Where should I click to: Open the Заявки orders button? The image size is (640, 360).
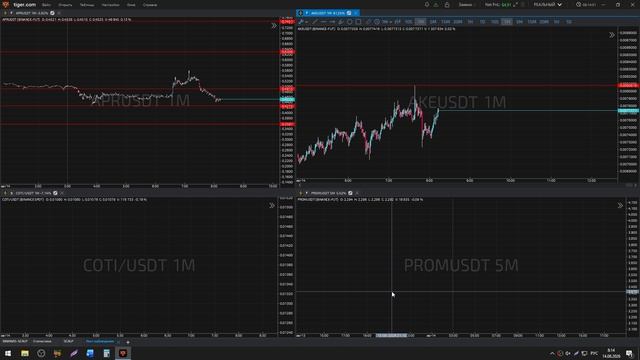coord(465,5)
